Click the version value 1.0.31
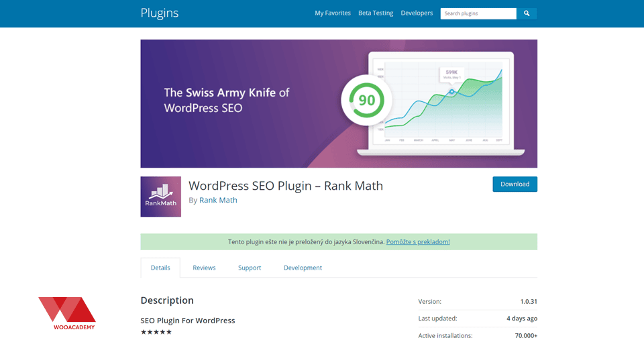This screenshot has width=644, height=338. click(529, 301)
